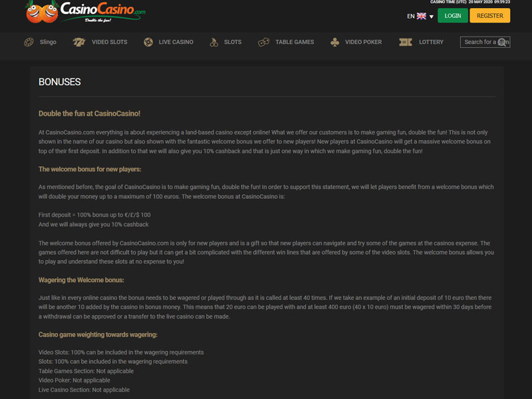Click the Casino Time (UTC) clock text
This screenshot has width=532, height=399.
coord(470,2)
